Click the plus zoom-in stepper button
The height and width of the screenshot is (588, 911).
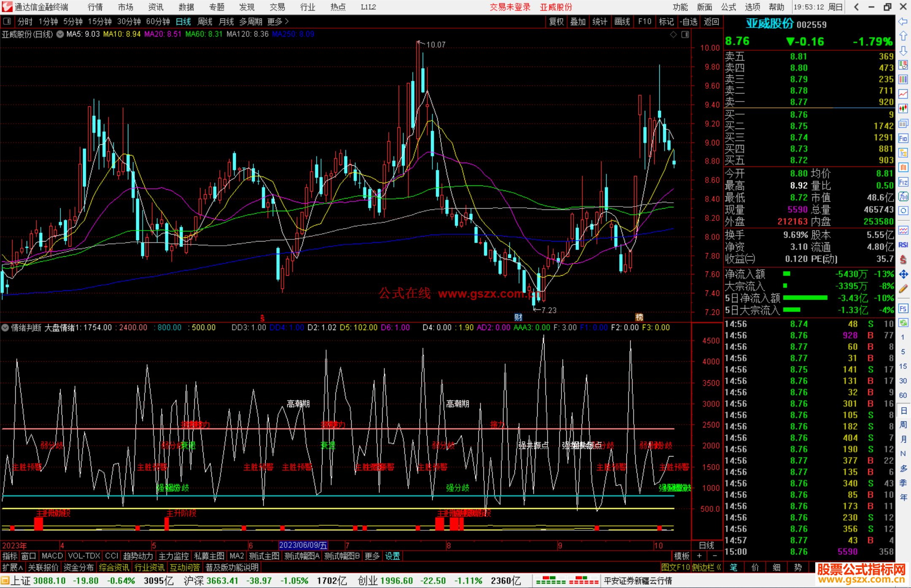pyautogui.click(x=699, y=556)
